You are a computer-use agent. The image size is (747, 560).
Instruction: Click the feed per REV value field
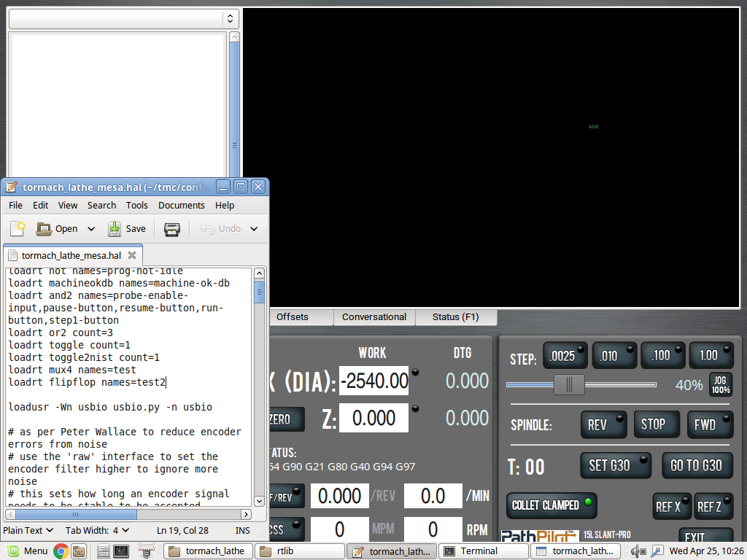pos(340,496)
